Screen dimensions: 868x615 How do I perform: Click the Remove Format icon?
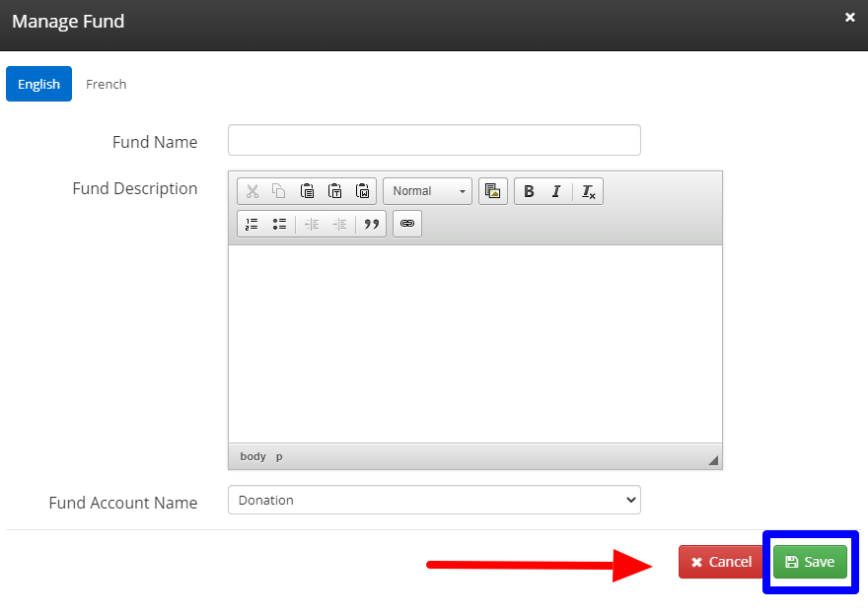click(x=588, y=191)
